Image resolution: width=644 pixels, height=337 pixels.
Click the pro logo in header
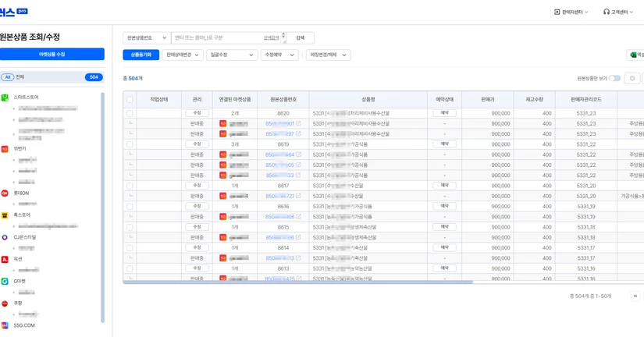coord(23,11)
